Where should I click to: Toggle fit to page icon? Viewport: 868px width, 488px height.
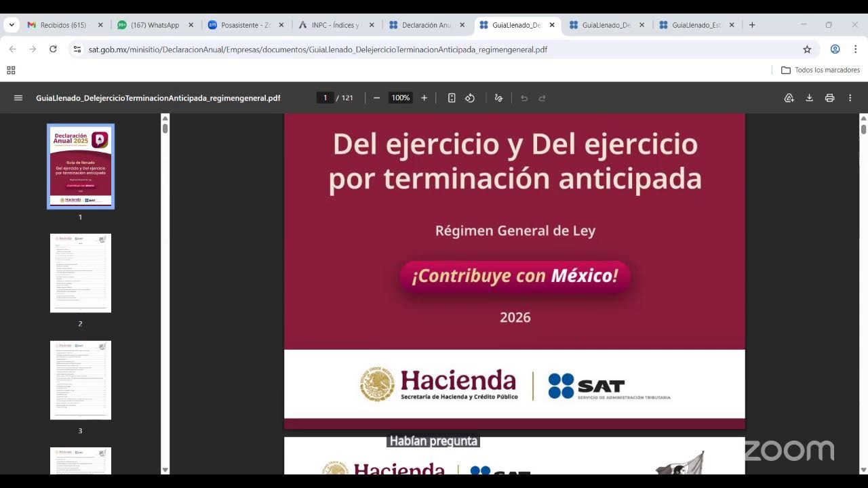(452, 98)
